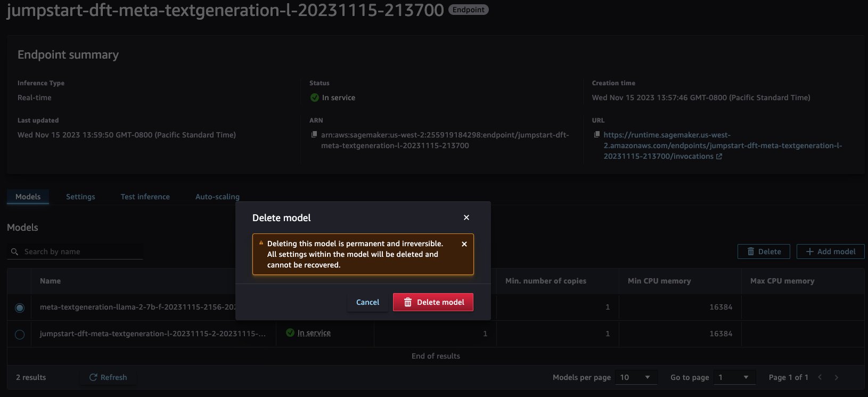Click the warning triangle icon in alert
868x397 pixels.
(x=261, y=243)
